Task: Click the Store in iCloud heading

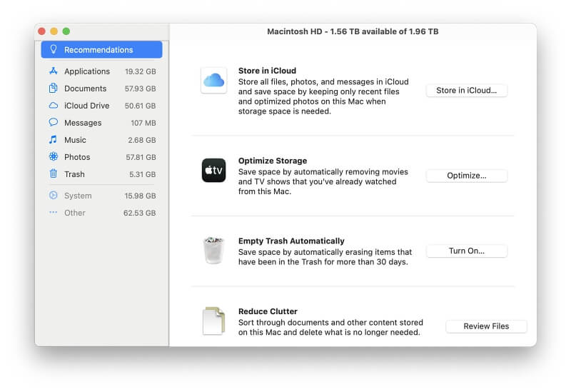Action: [x=267, y=71]
